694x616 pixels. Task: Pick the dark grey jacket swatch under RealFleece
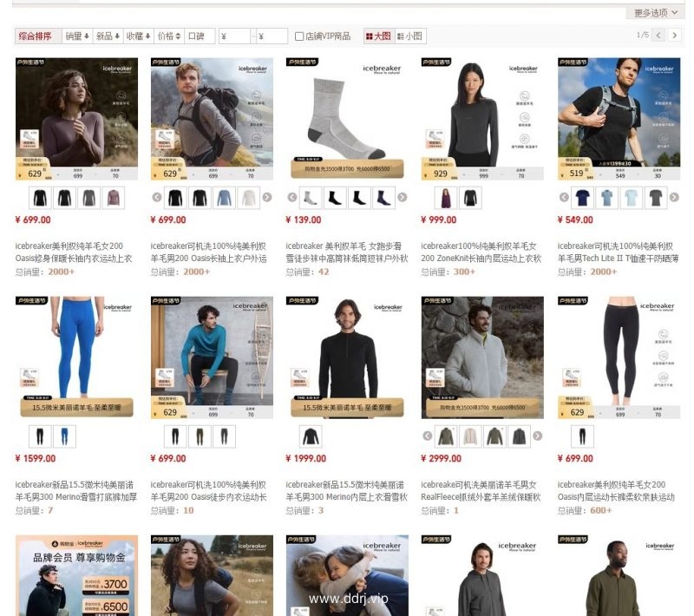point(519,436)
